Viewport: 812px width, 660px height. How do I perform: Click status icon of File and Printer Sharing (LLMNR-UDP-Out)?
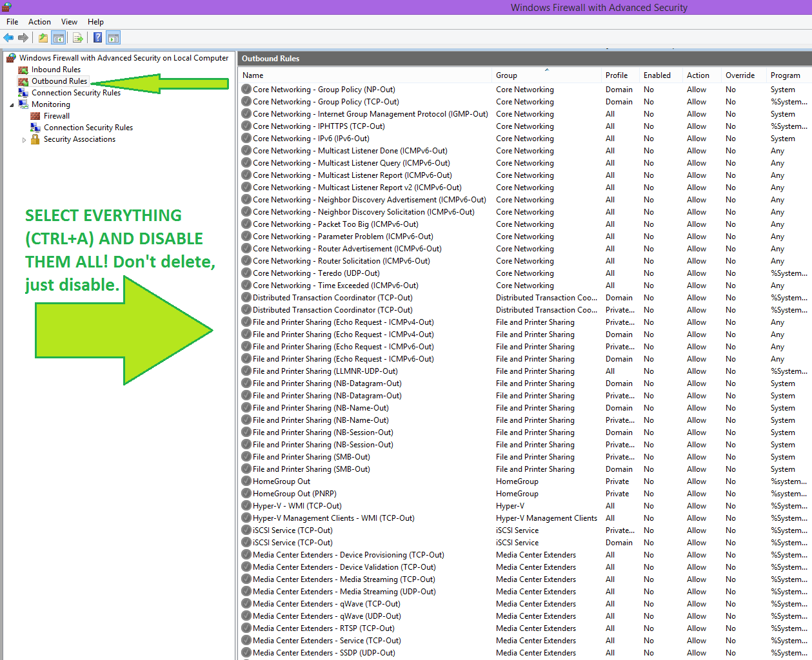point(246,371)
